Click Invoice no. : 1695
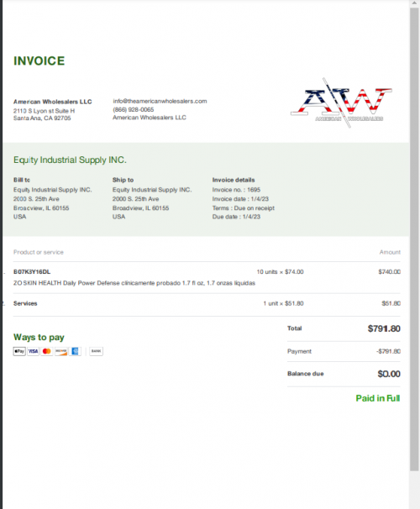 pos(236,190)
